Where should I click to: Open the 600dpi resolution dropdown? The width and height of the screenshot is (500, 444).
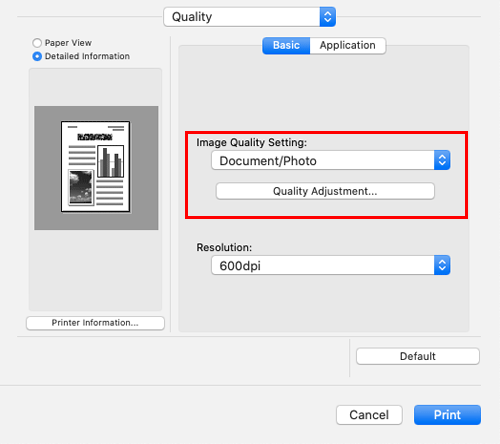pos(331,266)
